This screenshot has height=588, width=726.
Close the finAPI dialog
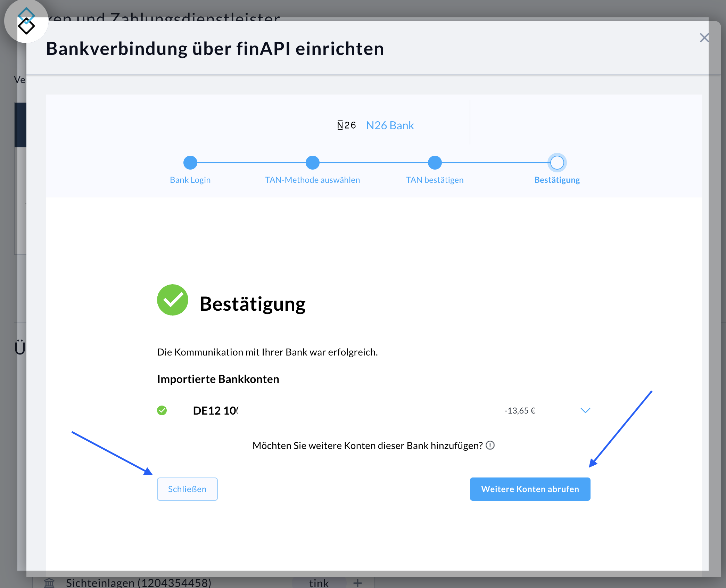[x=704, y=38]
